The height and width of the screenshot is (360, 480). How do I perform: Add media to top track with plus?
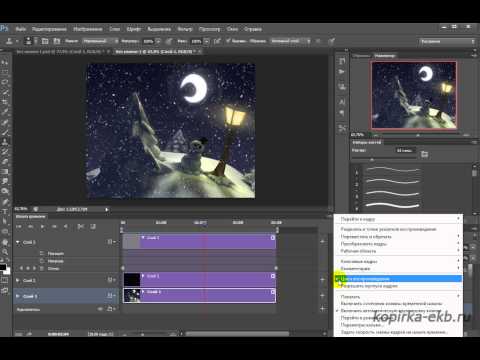point(322,241)
